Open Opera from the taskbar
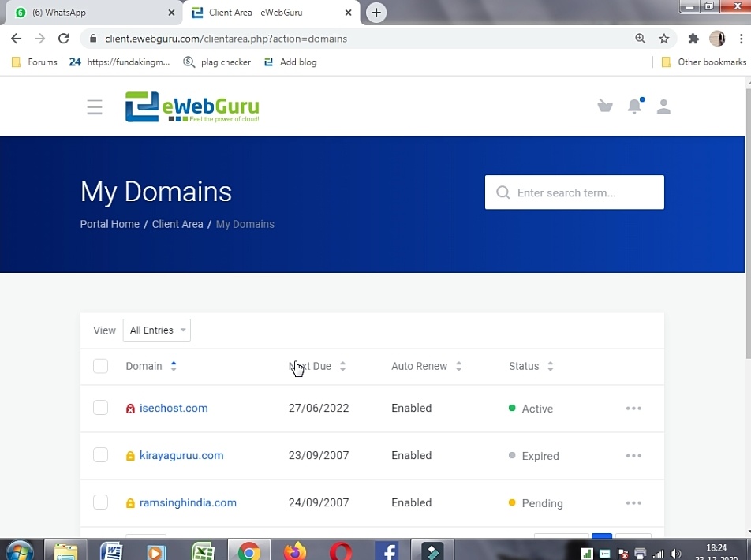Viewport: 751px width, 560px height. (341, 551)
